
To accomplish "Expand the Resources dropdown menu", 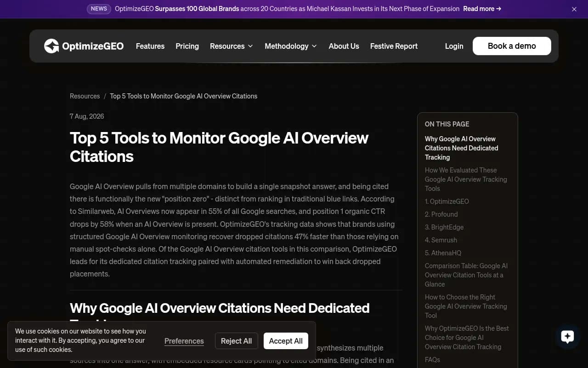I will (232, 46).
